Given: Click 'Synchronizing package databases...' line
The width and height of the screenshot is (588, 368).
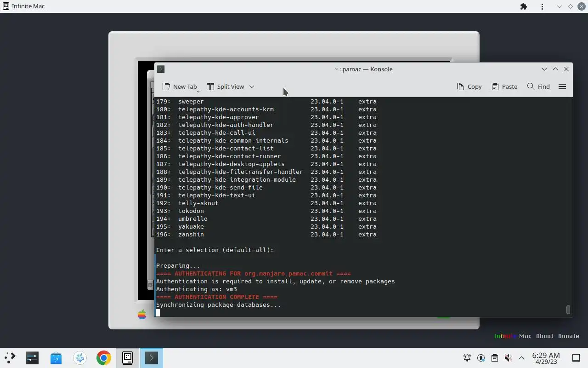Looking at the screenshot, I should (218, 305).
